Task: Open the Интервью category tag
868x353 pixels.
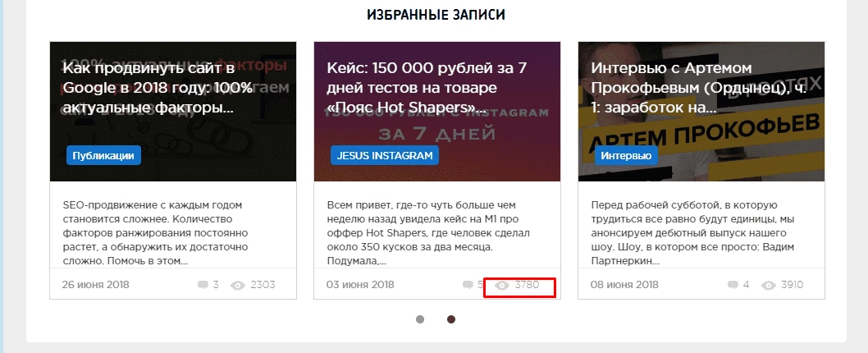Action: coord(626,156)
